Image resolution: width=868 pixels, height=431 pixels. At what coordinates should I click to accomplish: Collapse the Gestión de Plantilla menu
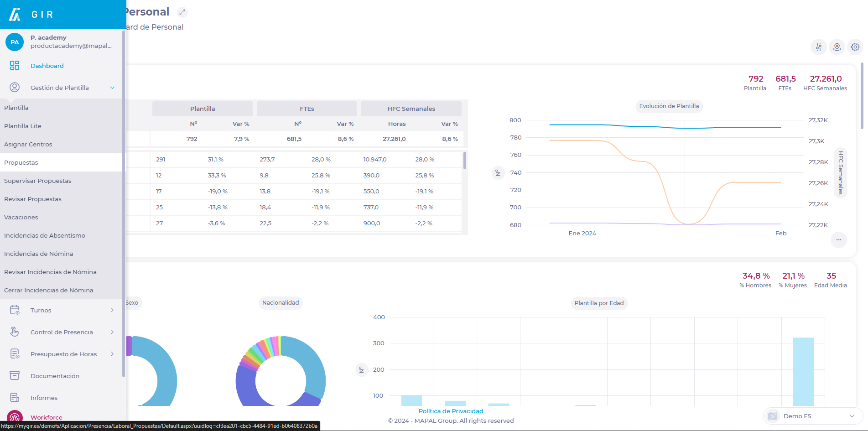(x=112, y=88)
